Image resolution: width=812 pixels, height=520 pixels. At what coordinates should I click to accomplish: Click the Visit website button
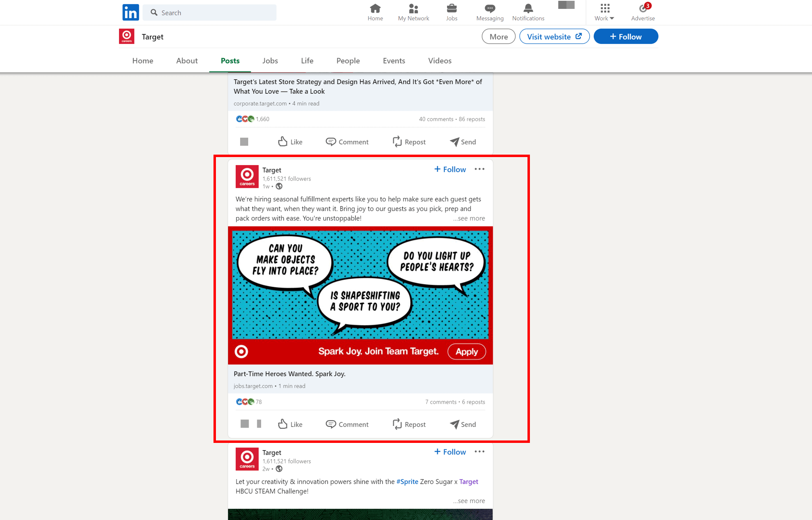tap(554, 36)
